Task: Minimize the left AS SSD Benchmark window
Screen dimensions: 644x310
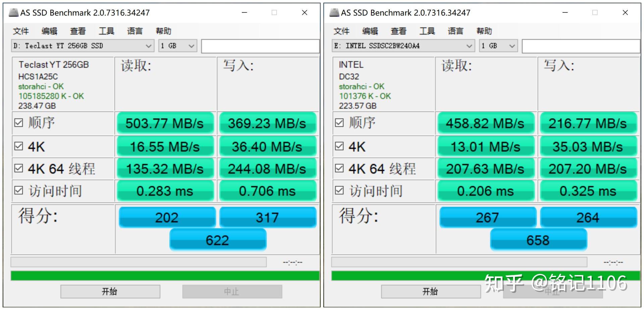Action: [x=245, y=13]
